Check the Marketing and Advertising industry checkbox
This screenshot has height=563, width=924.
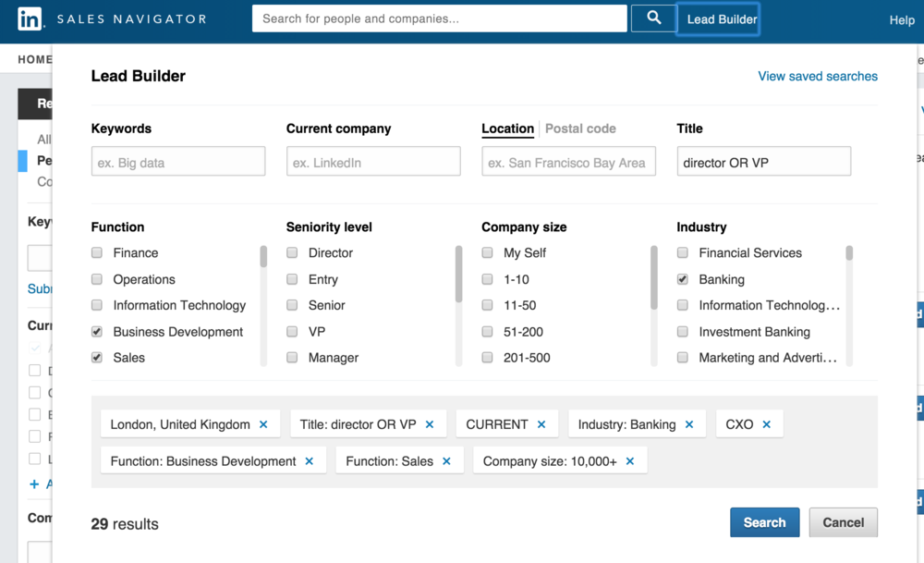click(683, 357)
